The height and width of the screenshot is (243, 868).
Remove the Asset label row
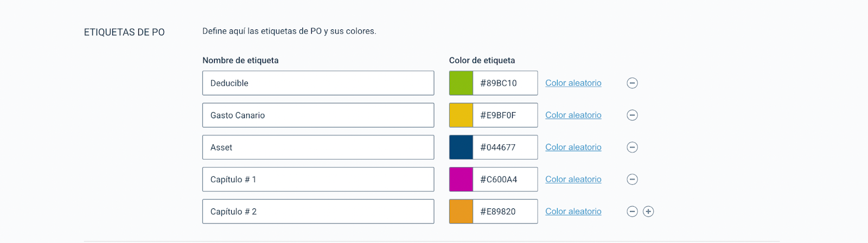tap(632, 147)
